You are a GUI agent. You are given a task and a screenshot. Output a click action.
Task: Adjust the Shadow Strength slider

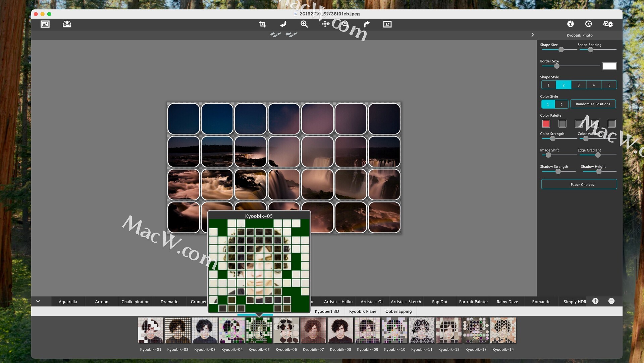tap(558, 171)
